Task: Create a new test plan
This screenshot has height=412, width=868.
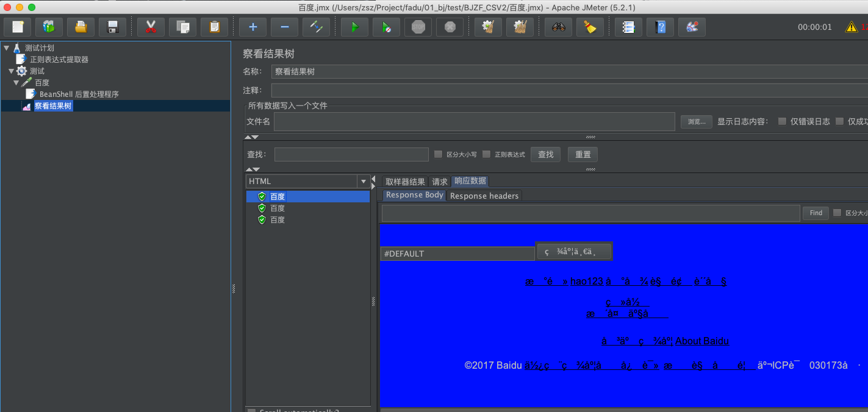Action: click(x=18, y=27)
